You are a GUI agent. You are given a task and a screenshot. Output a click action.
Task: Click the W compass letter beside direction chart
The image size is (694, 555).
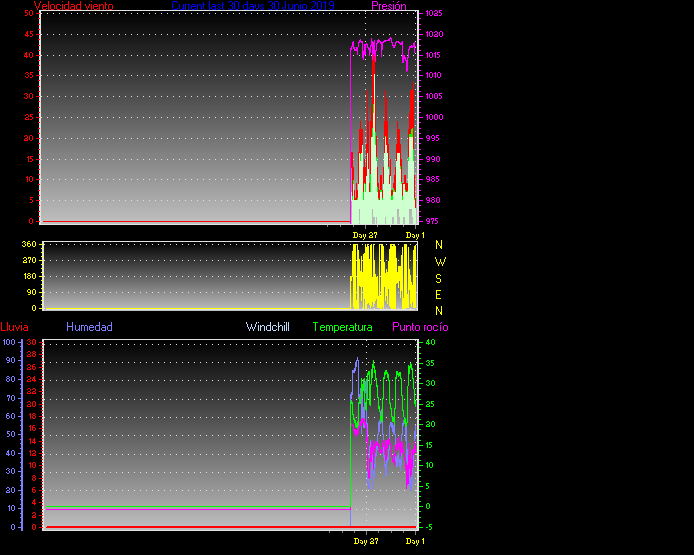(x=440, y=262)
